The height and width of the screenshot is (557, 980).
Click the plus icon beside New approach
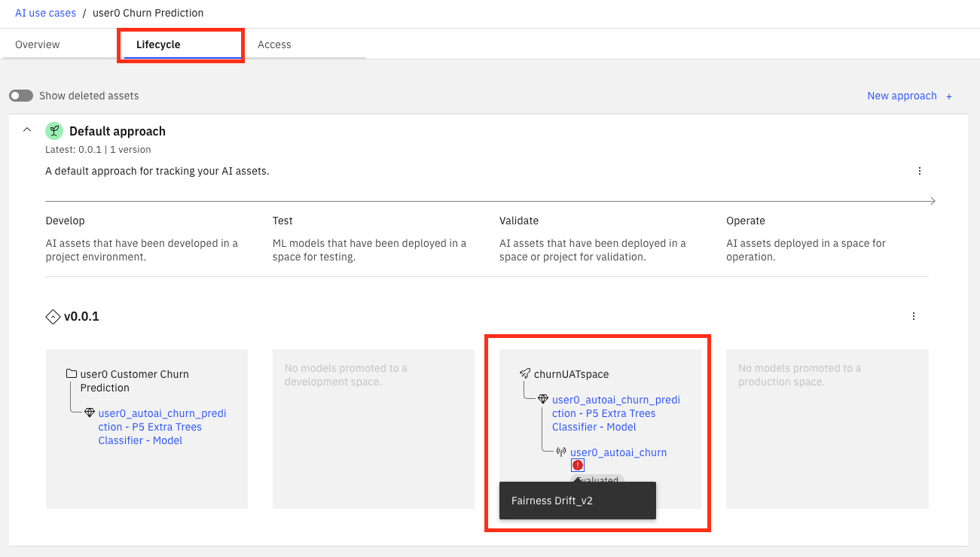949,96
